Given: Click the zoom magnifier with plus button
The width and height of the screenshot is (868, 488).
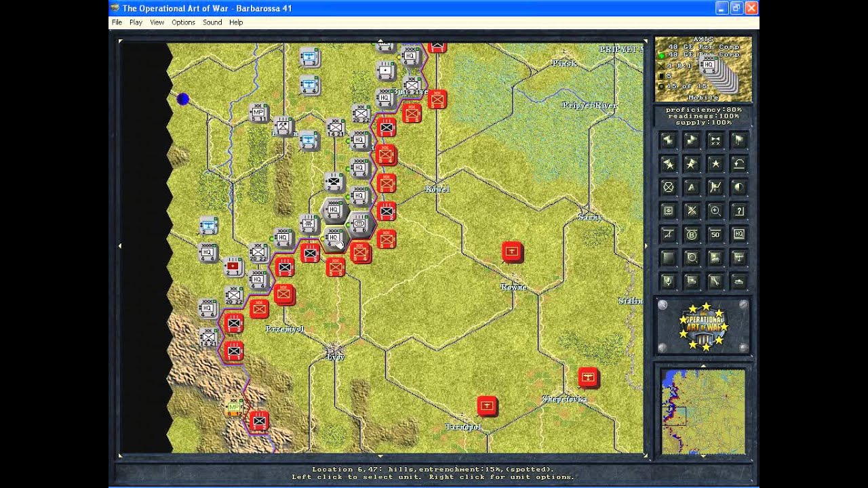Looking at the screenshot, I should pos(715,211).
